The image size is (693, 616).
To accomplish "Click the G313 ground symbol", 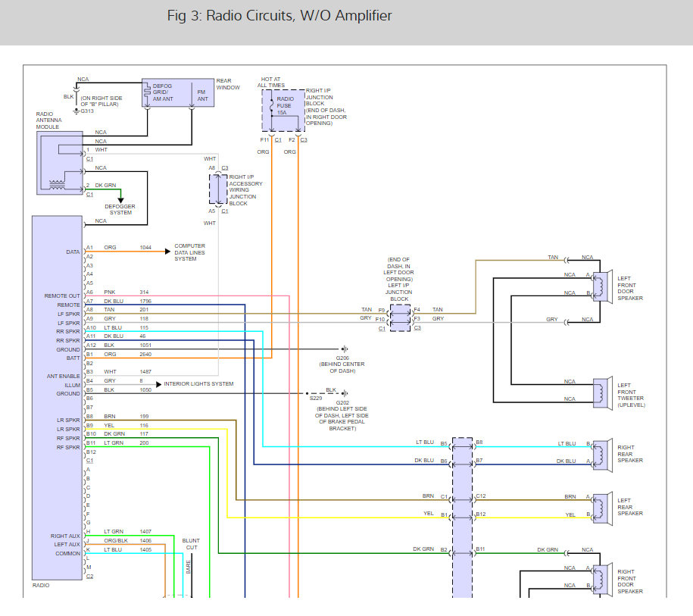I will click(76, 111).
